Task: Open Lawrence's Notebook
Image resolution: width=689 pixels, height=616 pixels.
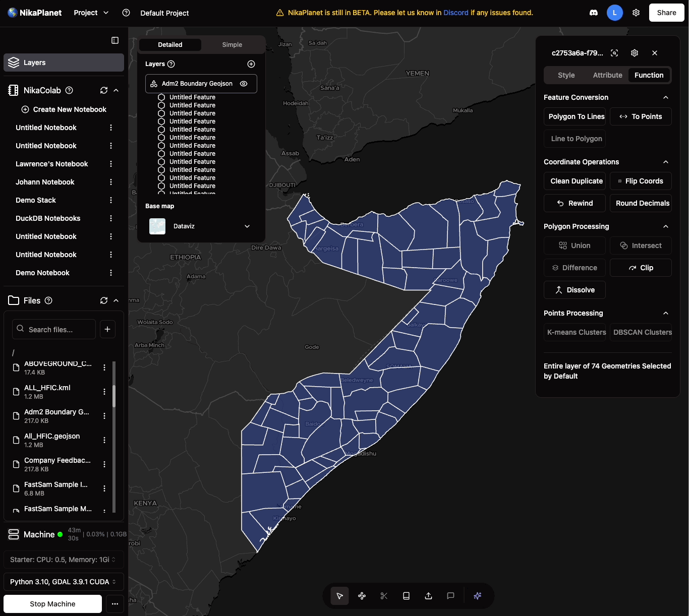Action: pos(52,164)
